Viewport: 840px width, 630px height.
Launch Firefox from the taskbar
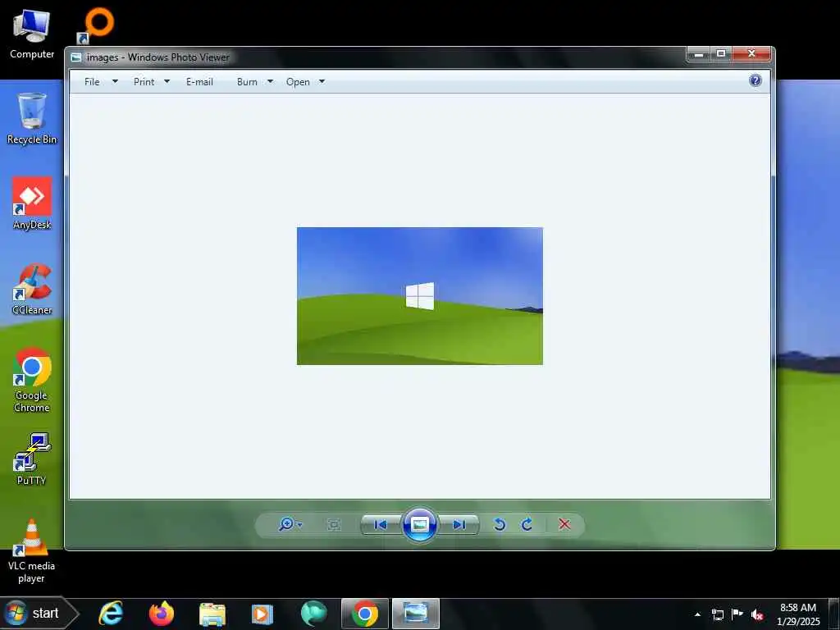coord(162,614)
